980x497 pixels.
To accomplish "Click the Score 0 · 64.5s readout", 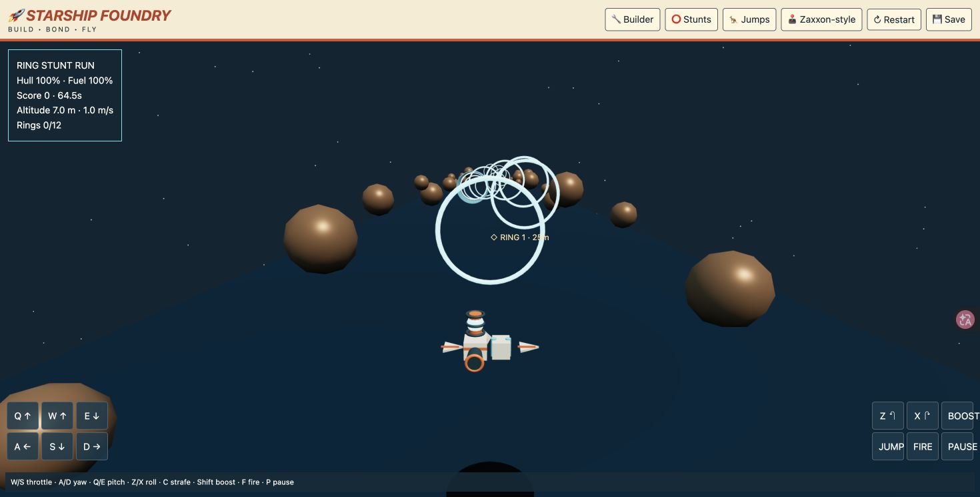I will point(49,95).
